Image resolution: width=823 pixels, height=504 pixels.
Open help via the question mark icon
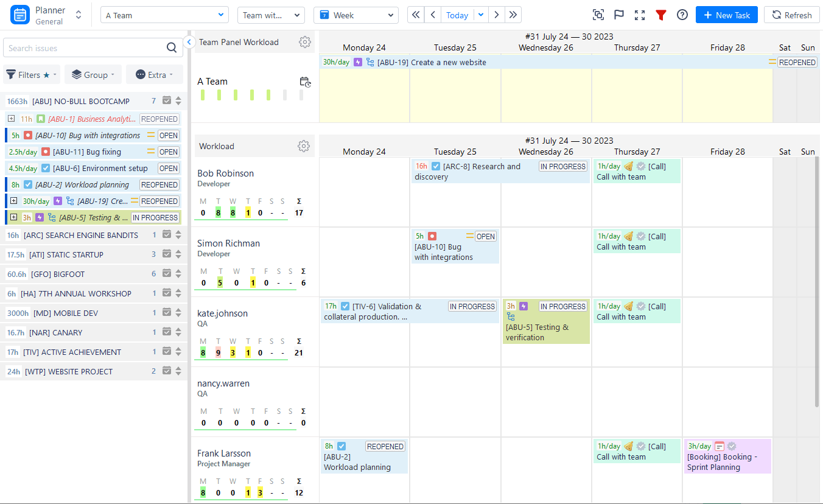(682, 14)
